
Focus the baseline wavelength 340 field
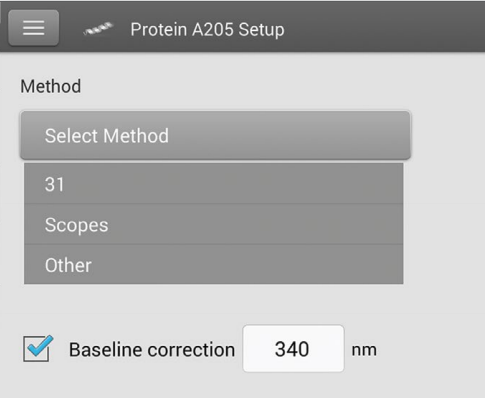point(293,349)
